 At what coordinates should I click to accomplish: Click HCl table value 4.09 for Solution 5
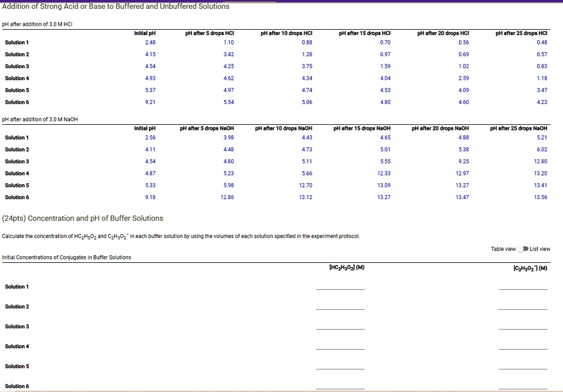(x=463, y=90)
